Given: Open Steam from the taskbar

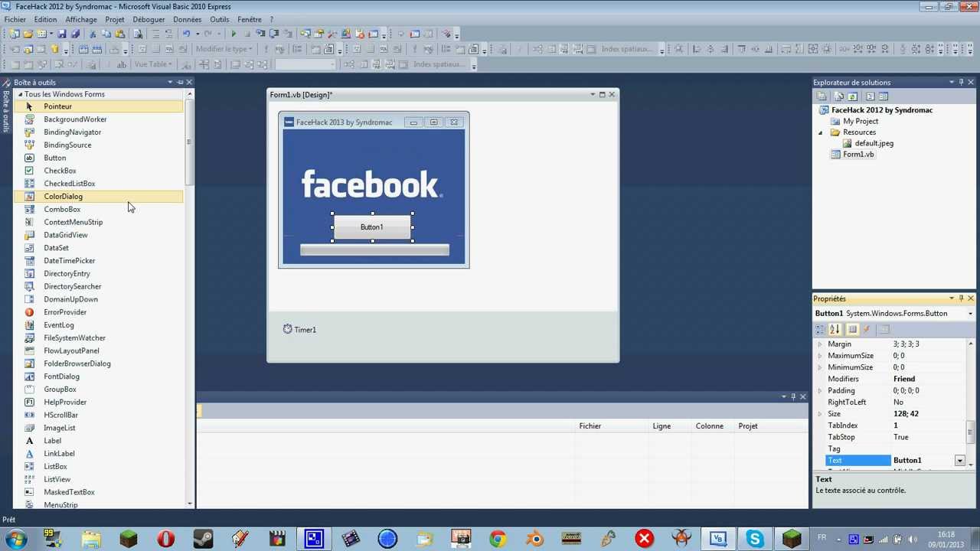Looking at the screenshot, I should (203, 539).
